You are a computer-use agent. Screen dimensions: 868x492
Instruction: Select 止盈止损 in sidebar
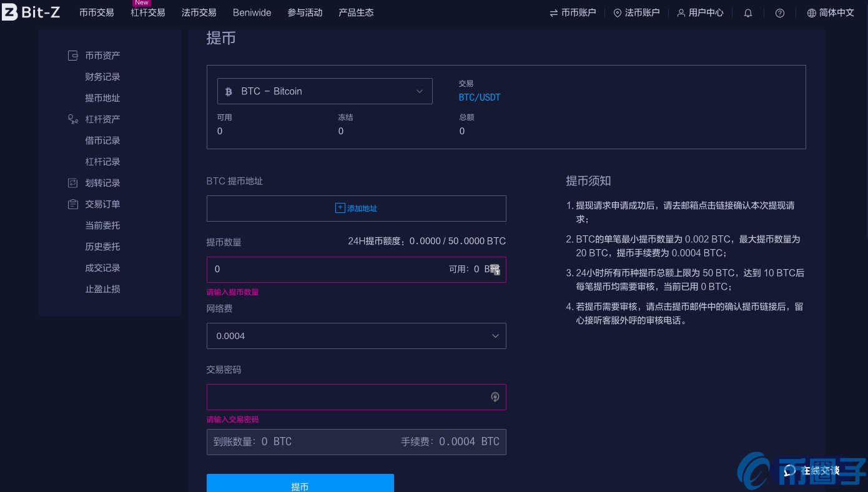click(103, 289)
